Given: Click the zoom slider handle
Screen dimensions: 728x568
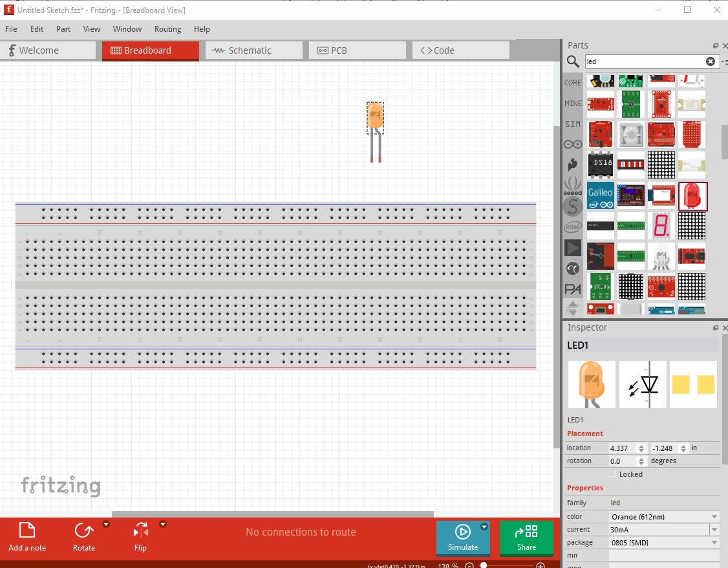Looking at the screenshot, I should pos(484,565).
